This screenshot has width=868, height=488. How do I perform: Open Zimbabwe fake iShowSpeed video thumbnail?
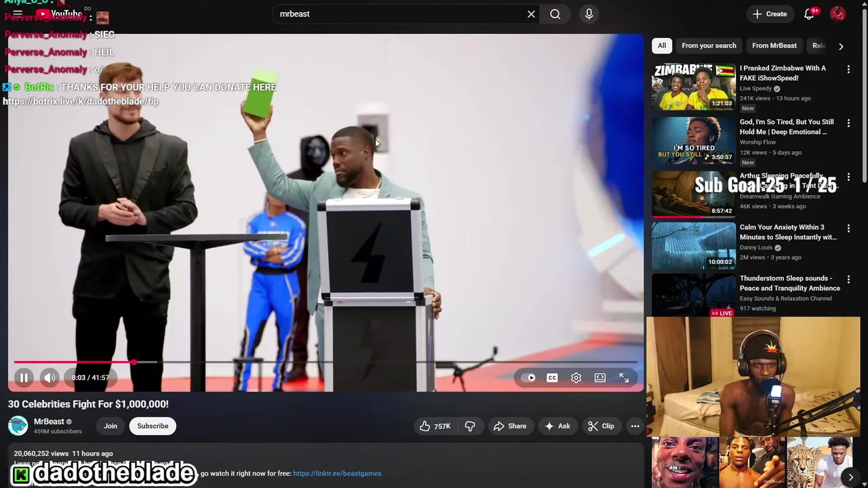click(x=694, y=87)
